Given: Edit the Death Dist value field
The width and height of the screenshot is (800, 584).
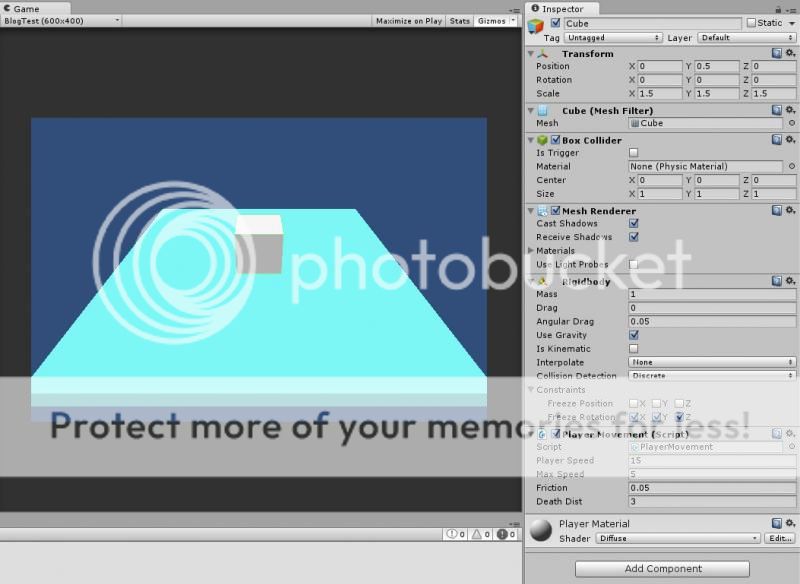Looking at the screenshot, I should 710,501.
